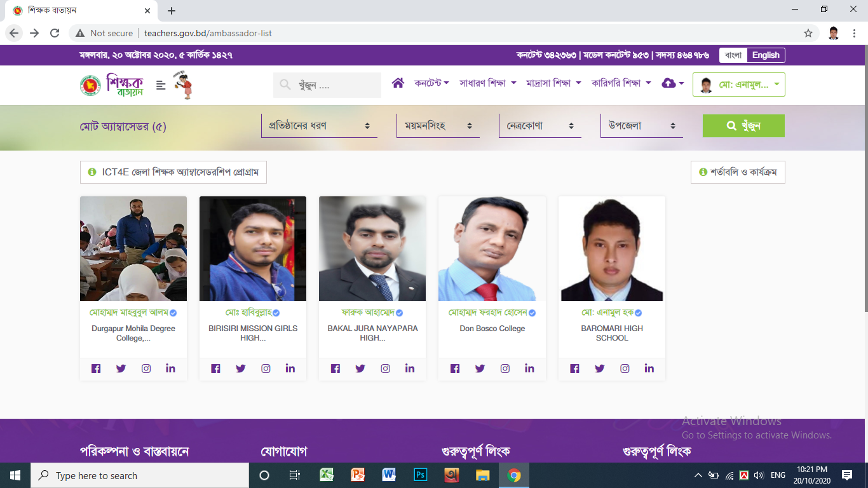Click the Don Bosco College text
Image resolution: width=868 pixels, height=488 pixels.
[492, 329]
